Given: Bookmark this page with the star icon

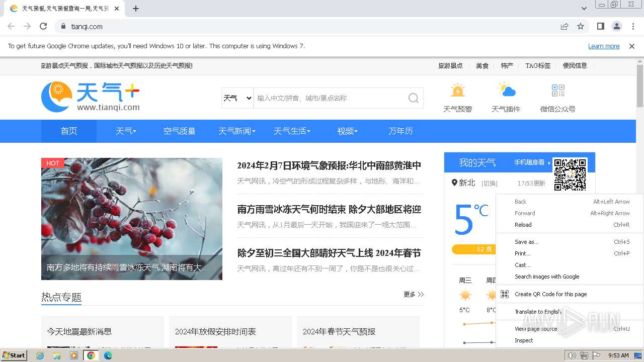Looking at the screenshot, I should 581,26.
